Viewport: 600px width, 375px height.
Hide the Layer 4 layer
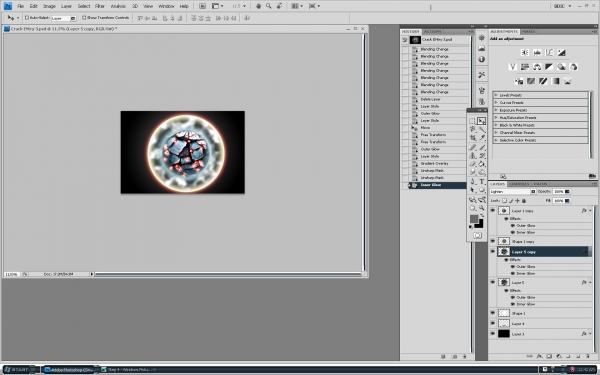(492, 323)
